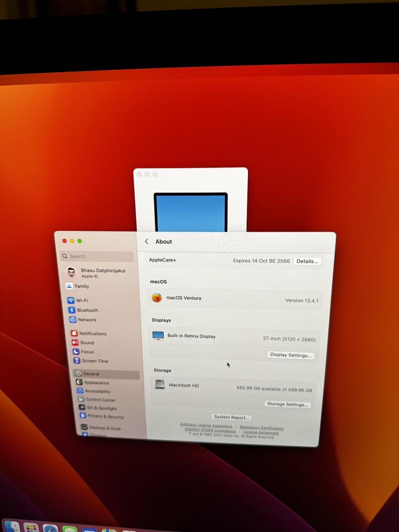Click the back chevron beside About
The image size is (399, 532).
click(x=147, y=241)
